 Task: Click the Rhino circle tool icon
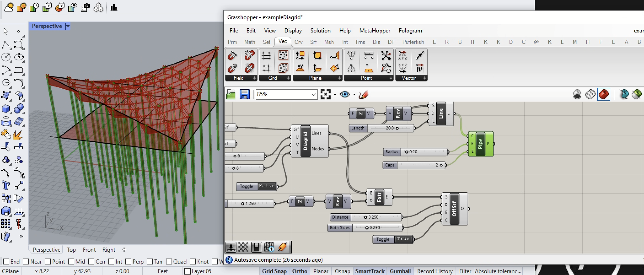6,57
